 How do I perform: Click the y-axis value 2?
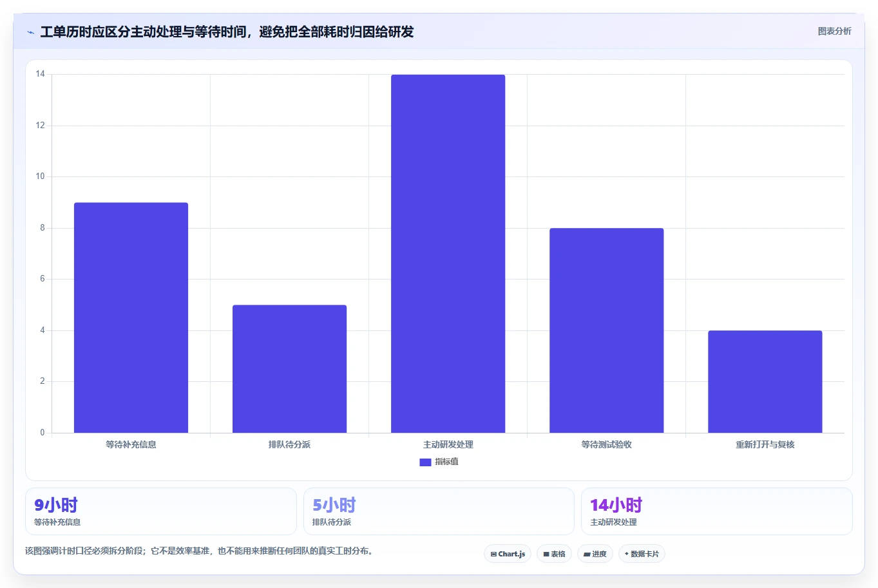[x=43, y=381]
